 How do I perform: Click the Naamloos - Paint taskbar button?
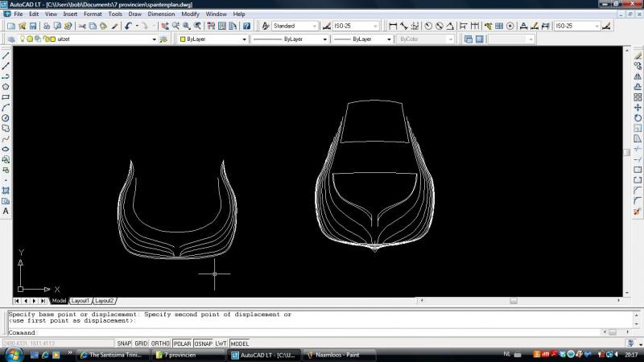pyautogui.click(x=339, y=355)
